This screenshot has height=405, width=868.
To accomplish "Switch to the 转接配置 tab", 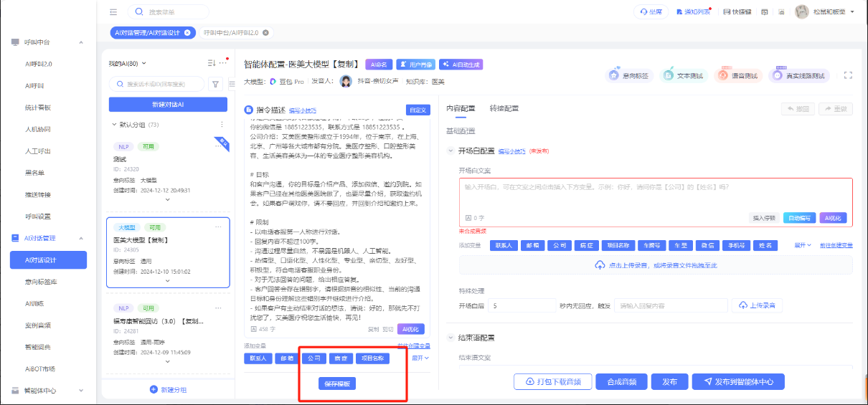I will point(504,108).
